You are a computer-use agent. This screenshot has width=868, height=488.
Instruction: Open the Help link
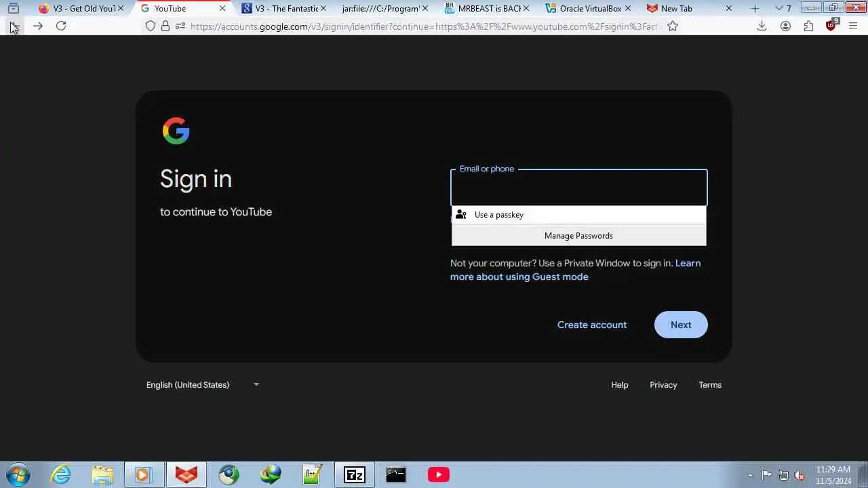click(x=620, y=385)
